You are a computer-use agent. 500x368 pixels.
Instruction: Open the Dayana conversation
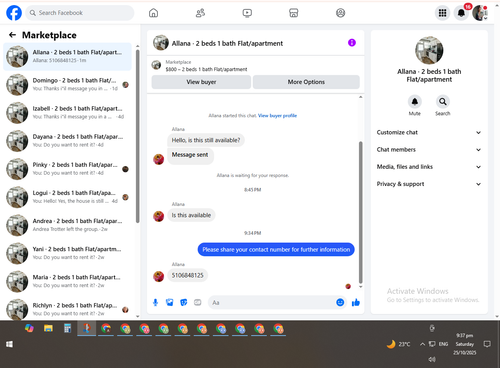coord(67,141)
